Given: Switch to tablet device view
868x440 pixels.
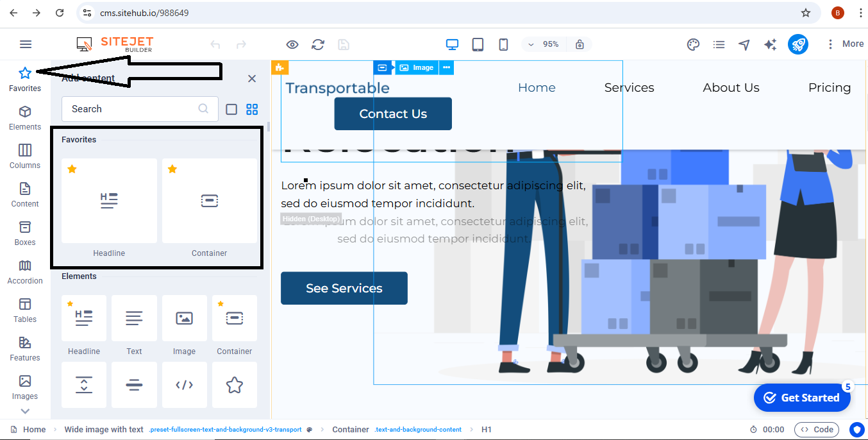Looking at the screenshot, I should pos(478,44).
